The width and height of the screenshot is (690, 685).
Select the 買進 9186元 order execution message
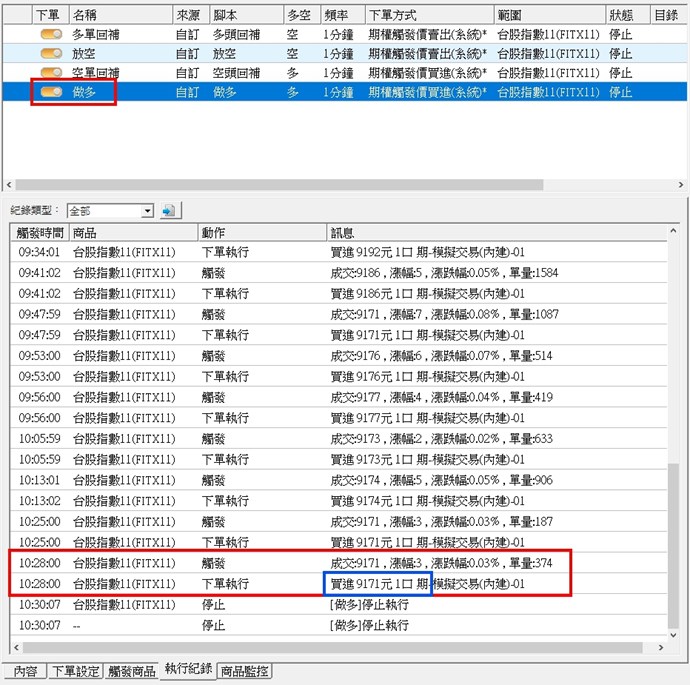427,293
